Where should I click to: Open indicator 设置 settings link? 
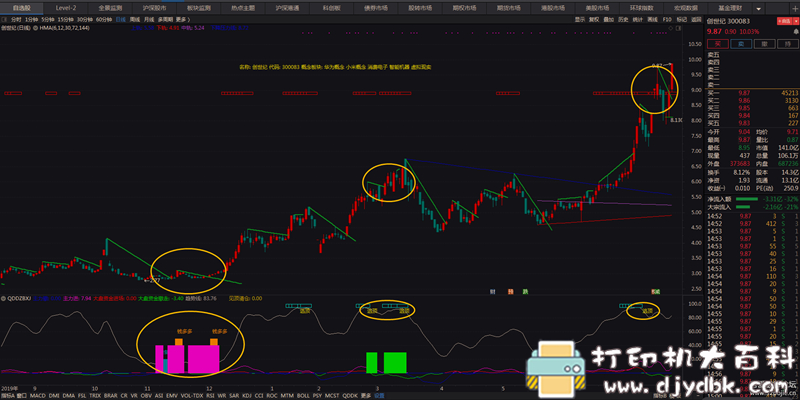click(379, 395)
